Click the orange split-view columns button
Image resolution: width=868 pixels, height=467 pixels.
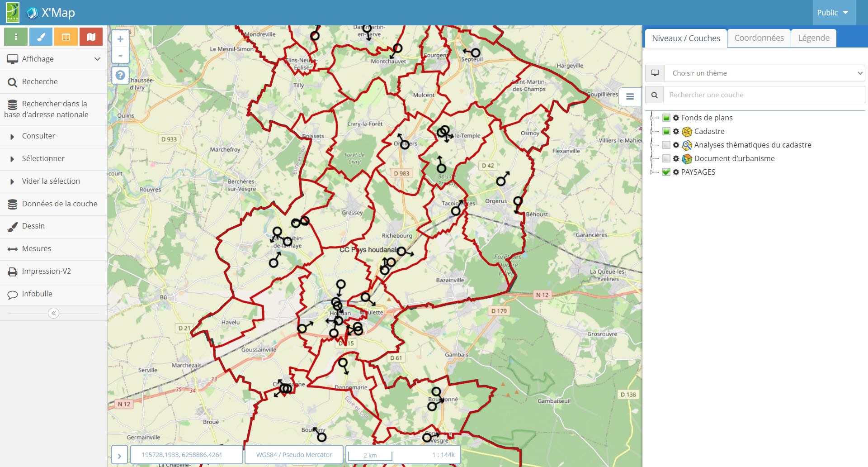[x=66, y=37]
